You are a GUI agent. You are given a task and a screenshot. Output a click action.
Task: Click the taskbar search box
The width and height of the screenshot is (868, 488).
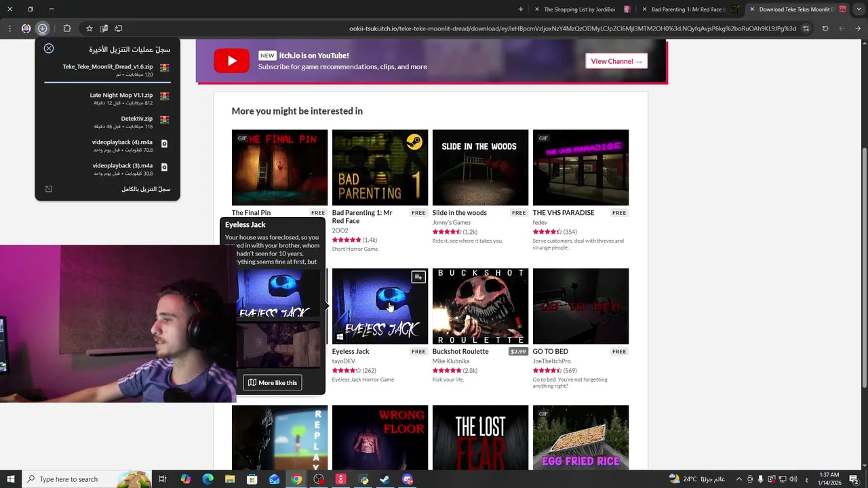click(x=86, y=479)
